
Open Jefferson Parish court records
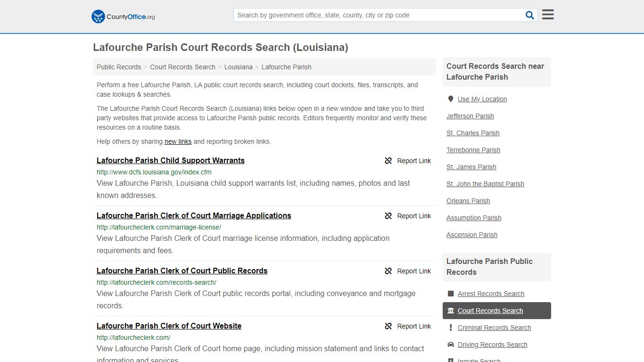tap(470, 116)
